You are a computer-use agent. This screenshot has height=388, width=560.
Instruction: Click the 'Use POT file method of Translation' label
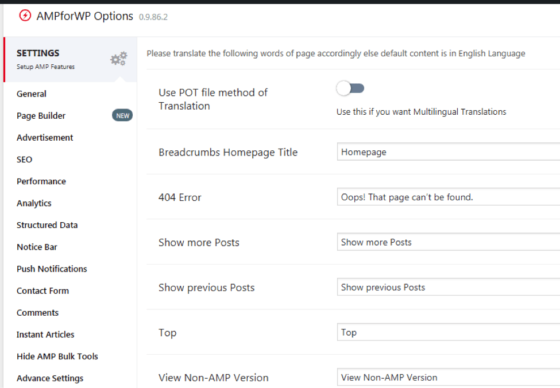pos(213,99)
